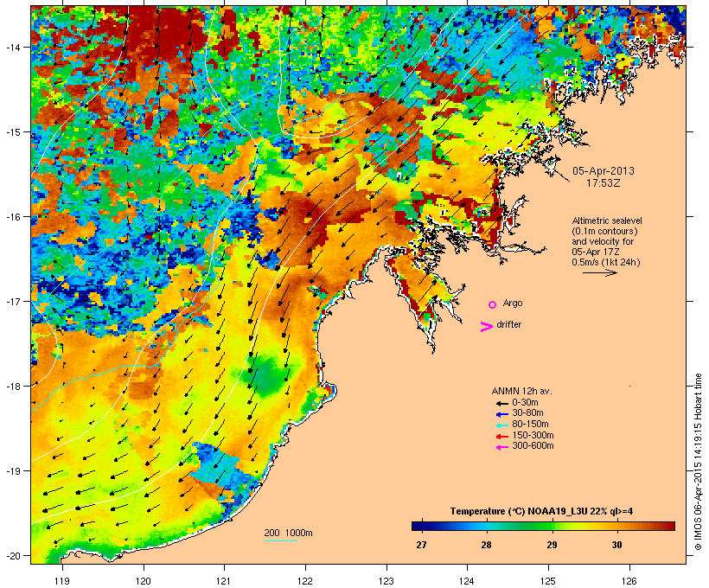Click the -17 latitude axis label
The image size is (709, 588).
[x=13, y=301]
